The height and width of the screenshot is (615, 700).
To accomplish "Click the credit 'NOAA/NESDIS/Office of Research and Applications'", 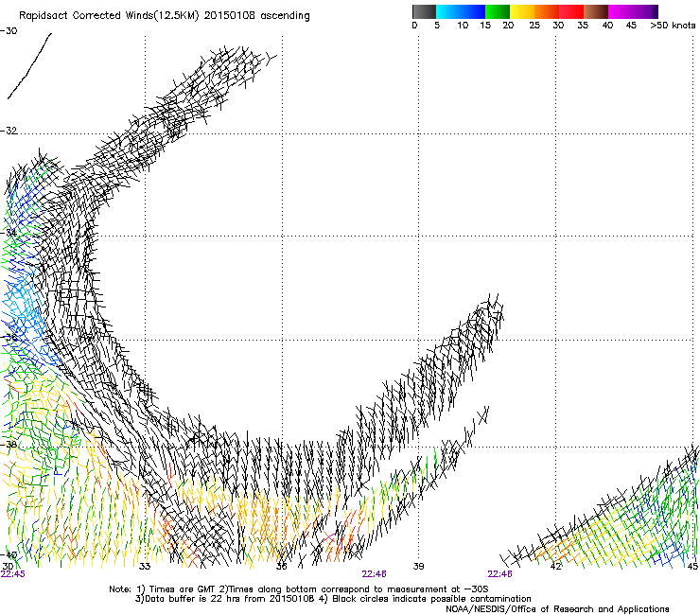I will [x=557, y=609].
